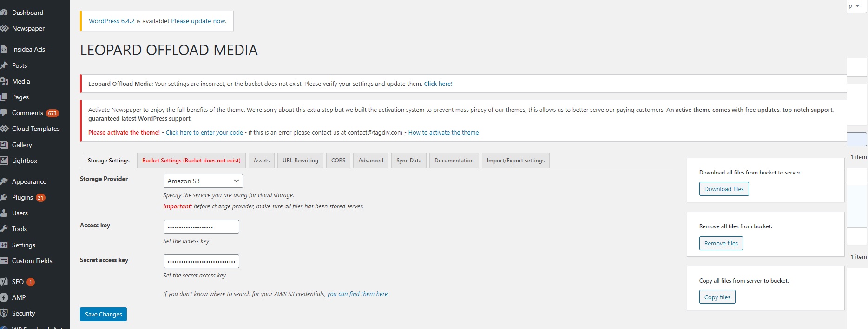Click the Users person icon
Screen dimensions: 868x329
click(x=4, y=213)
